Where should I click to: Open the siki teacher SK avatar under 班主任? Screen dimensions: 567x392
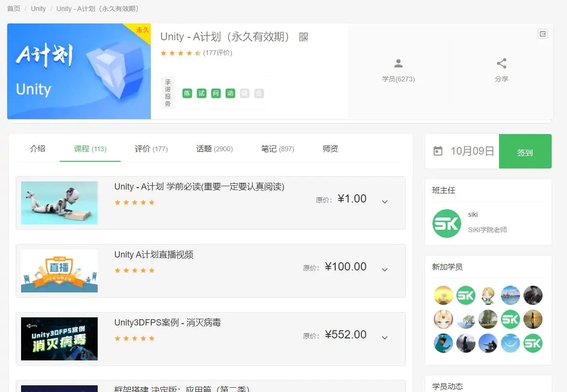[447, 223]
